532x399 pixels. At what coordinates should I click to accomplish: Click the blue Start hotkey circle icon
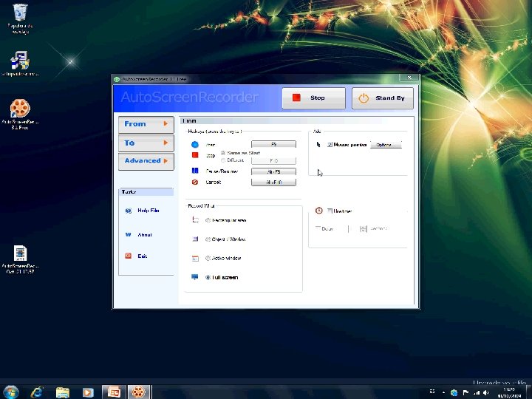pyautogui.click(x=195, y=145)
